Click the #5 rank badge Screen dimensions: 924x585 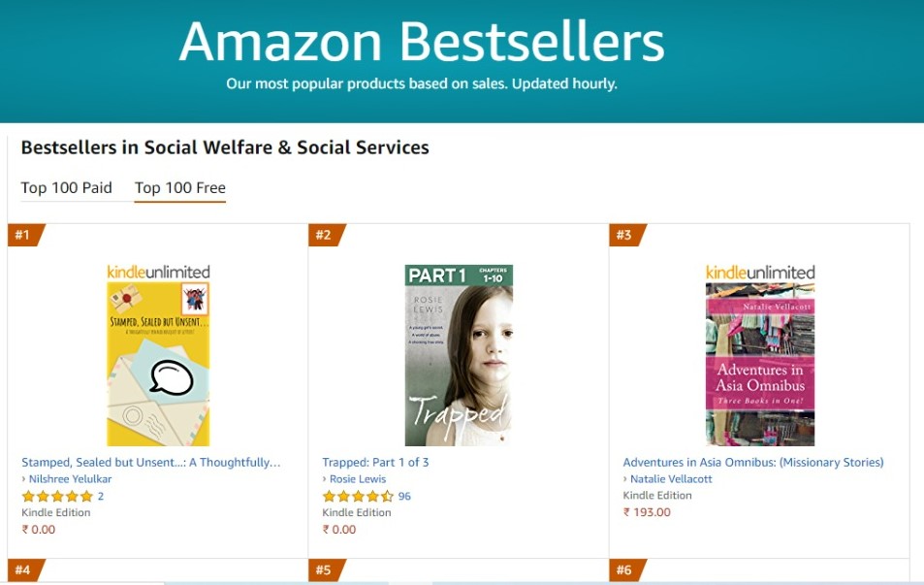coord(324,569)
